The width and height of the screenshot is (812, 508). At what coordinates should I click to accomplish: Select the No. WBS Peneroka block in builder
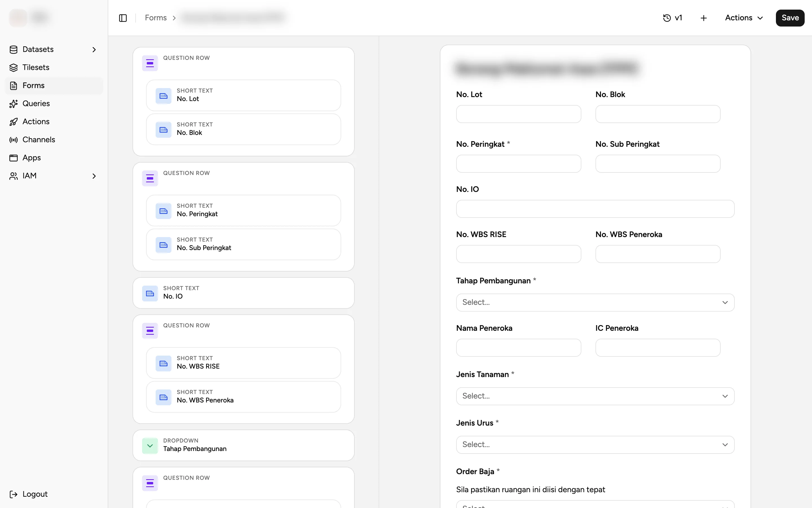tap(244, 397)
